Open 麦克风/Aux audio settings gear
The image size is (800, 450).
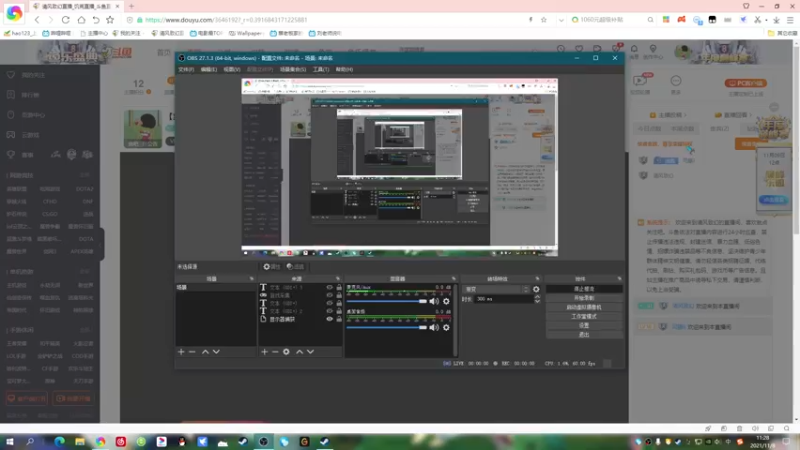pos(446,301)
